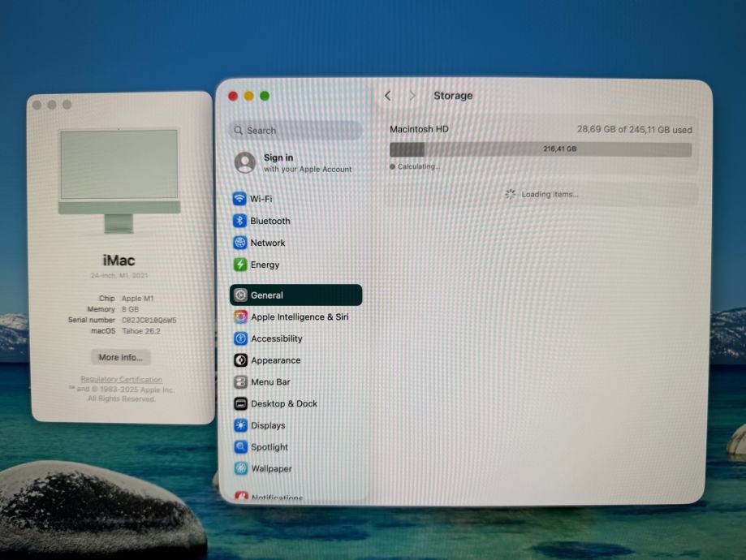Click More Info button in About window
This screenshot has height=560, width=746.
pyautogui.click(x=121, y=357)
